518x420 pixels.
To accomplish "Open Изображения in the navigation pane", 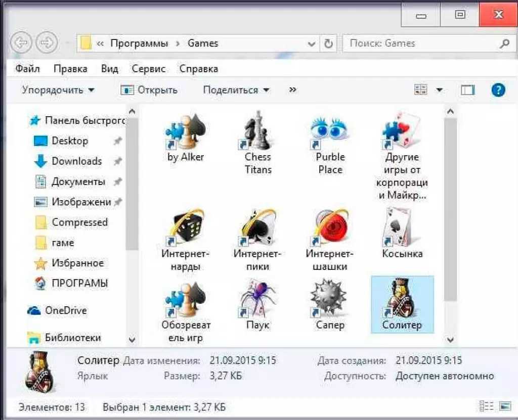I will click(x=81, y=202).
